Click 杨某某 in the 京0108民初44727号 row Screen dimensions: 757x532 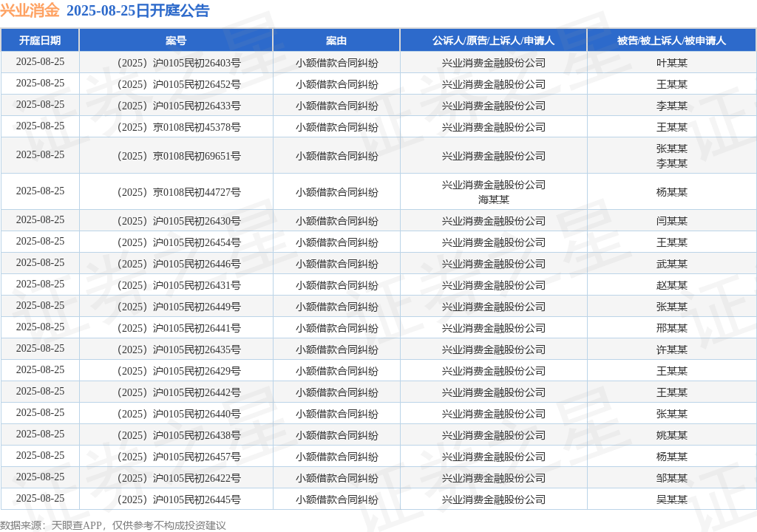pos(671,192)
